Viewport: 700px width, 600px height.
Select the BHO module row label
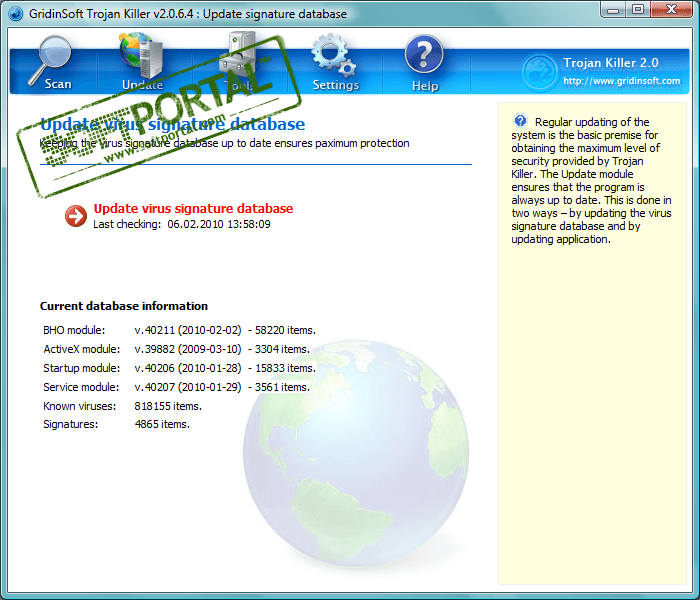click(74, 330)
